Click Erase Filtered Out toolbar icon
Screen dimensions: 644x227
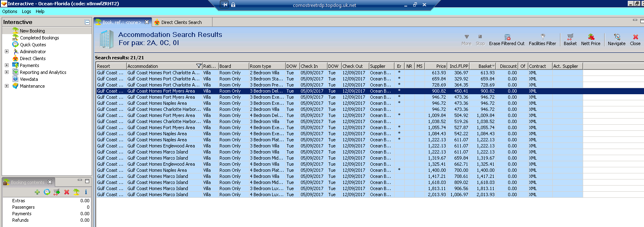(x=507, y=37)
